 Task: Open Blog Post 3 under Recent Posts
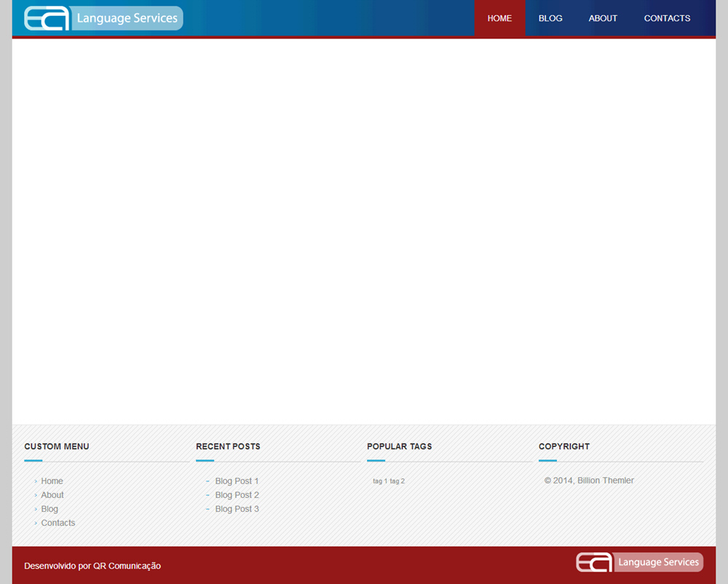click(x=237, y=509)
